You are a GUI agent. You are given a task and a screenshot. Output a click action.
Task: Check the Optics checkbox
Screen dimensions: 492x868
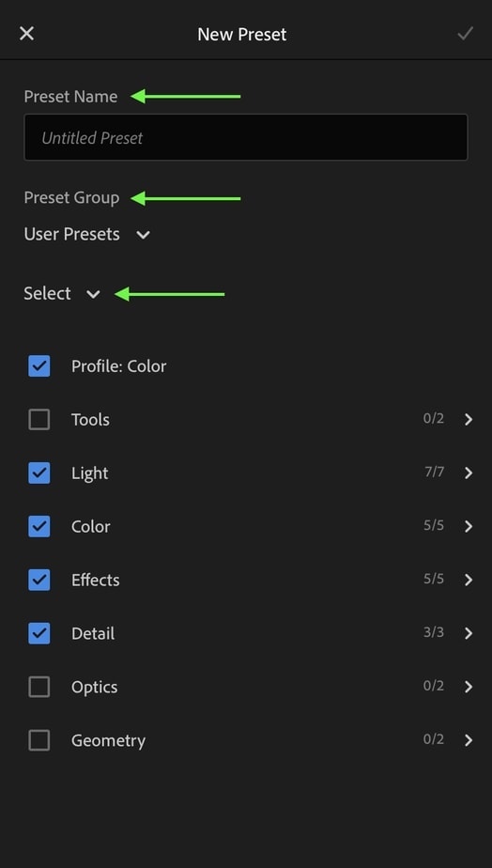coord(39,687)
